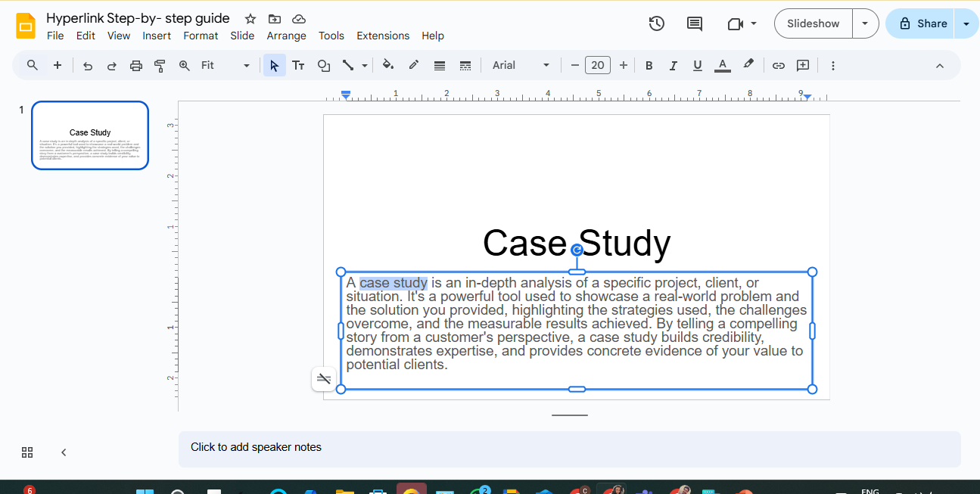
Task: Start the Slideshow
Action: point(812,23)
